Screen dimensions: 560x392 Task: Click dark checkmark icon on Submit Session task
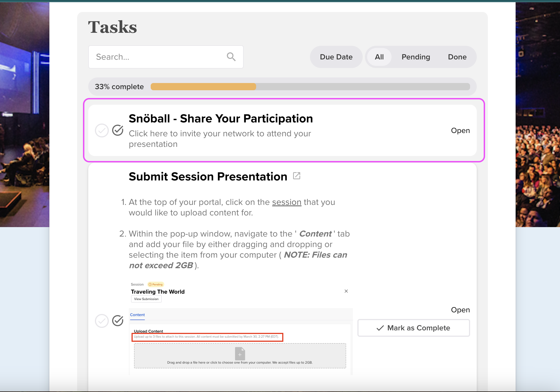(118, 320)
